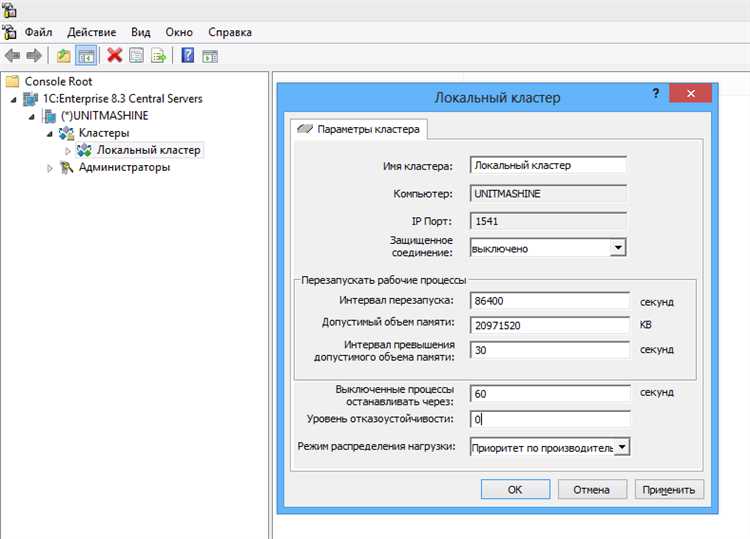This screenshot has width=750, height=539.
Task: Expand the Локальный кластер tree node
Action: pos(67,151)
